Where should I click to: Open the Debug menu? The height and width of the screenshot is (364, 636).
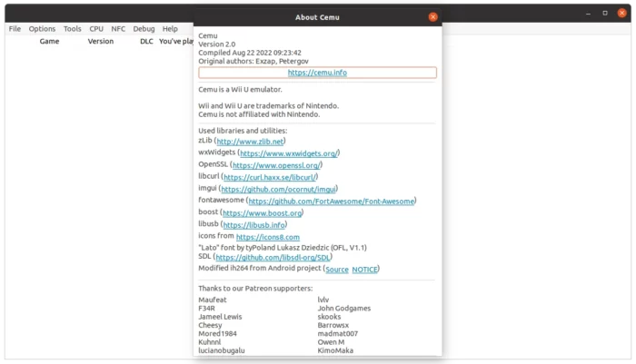pyautogui.click(x=144, y=29)
